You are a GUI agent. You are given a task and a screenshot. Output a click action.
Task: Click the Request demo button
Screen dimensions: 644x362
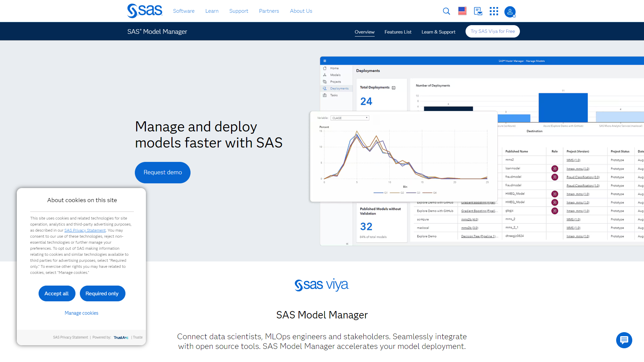(x=163, y=172)
